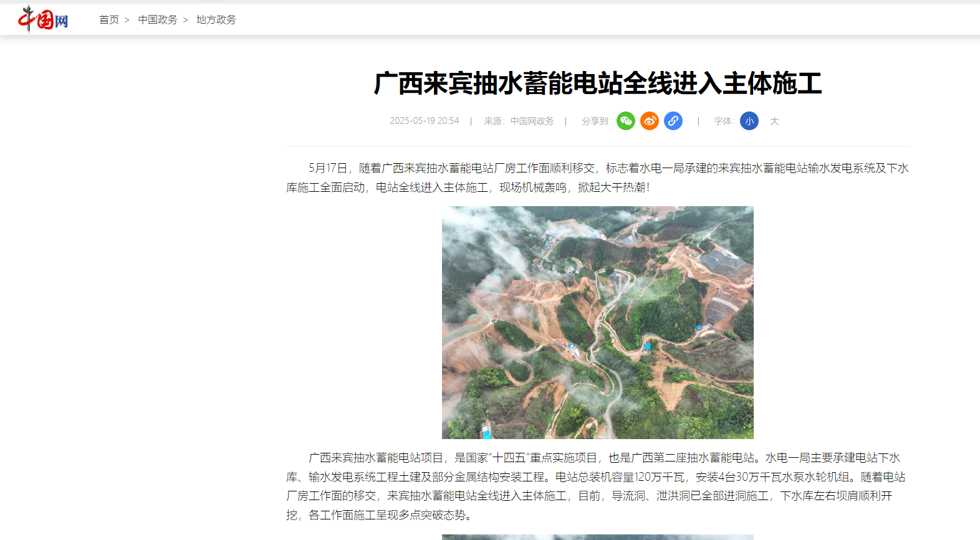Click the aerial construction site photo
Viewport: 980px width, 540px height.
coord(598,323)
